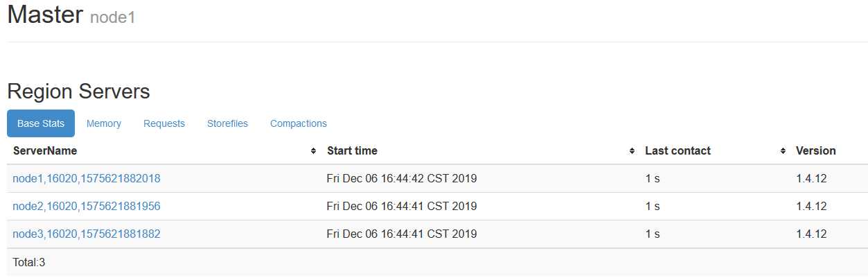
Task: Click the sort arrows icon beside ServerName
Action: (x=314, y=151)
